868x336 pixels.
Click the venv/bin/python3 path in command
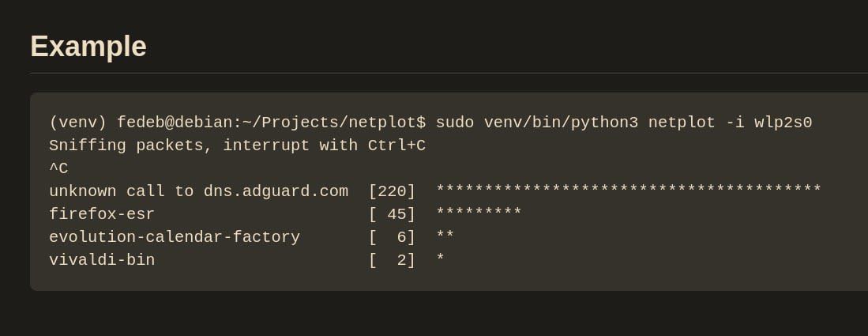pos(561,123)
